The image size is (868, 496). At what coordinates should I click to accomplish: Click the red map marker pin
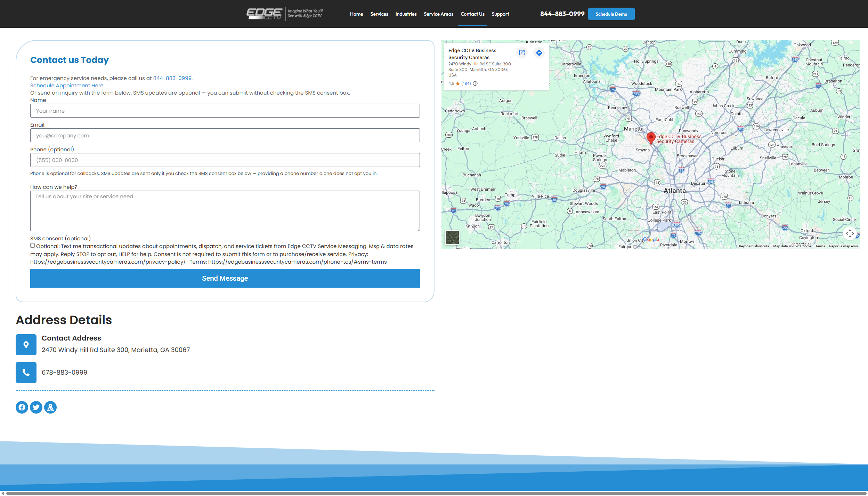(651, 138)
